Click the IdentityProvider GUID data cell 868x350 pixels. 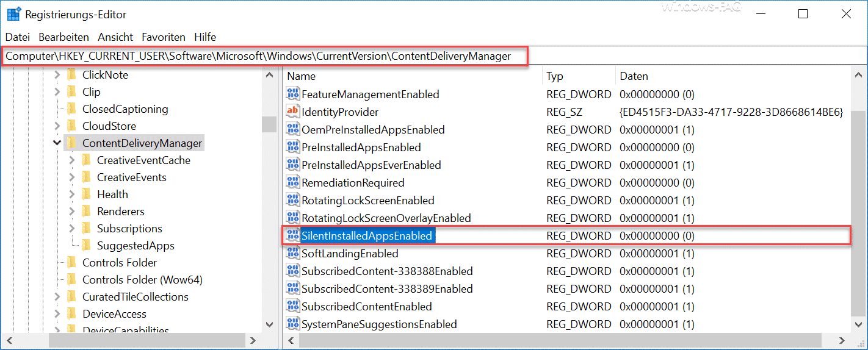coord(731,112)
